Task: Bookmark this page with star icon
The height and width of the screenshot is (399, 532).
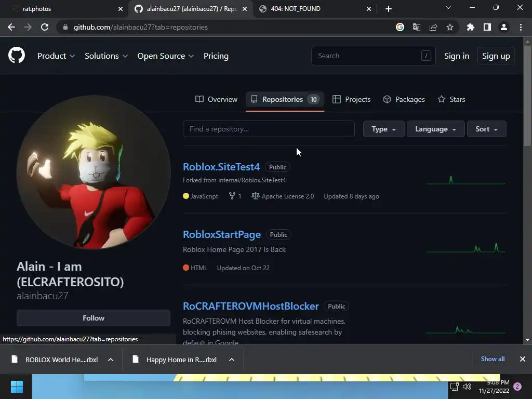Action: pyautogui.click(x=450, y=27)
